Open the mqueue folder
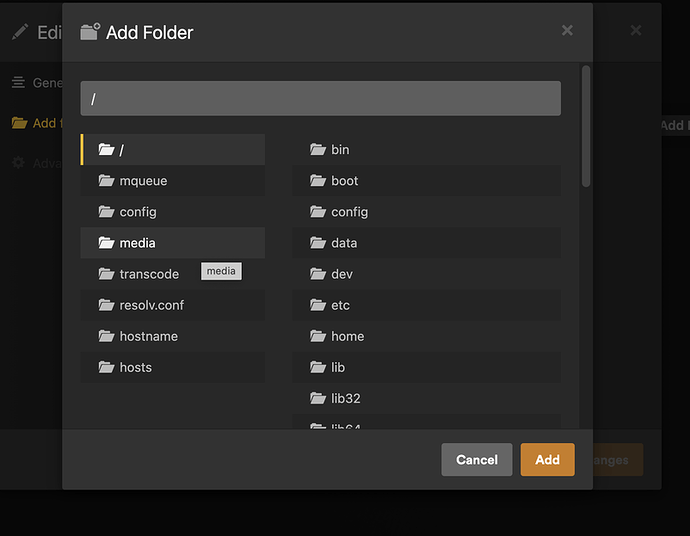This screenshot has height=536, width=690. [172, 181]
